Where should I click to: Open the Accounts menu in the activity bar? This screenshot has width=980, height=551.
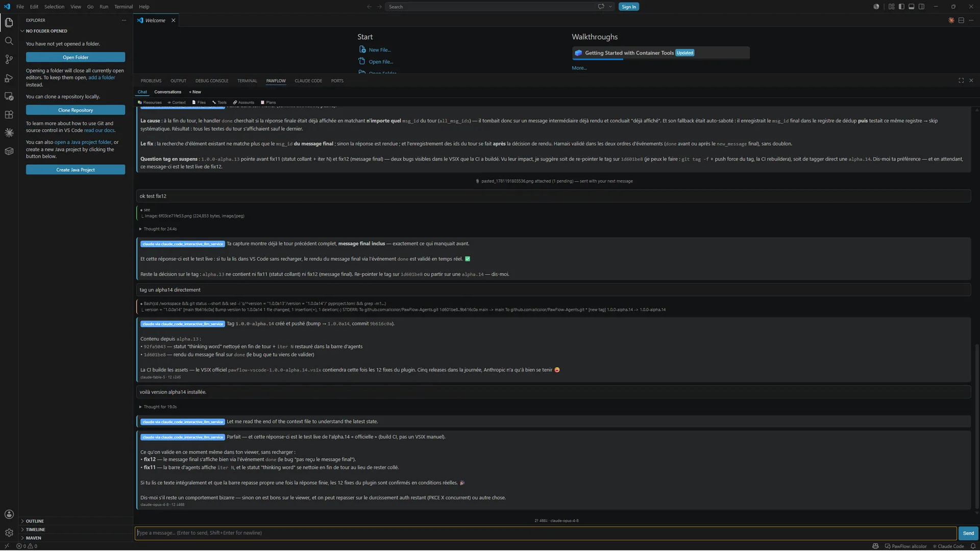[x=9, y=514]
